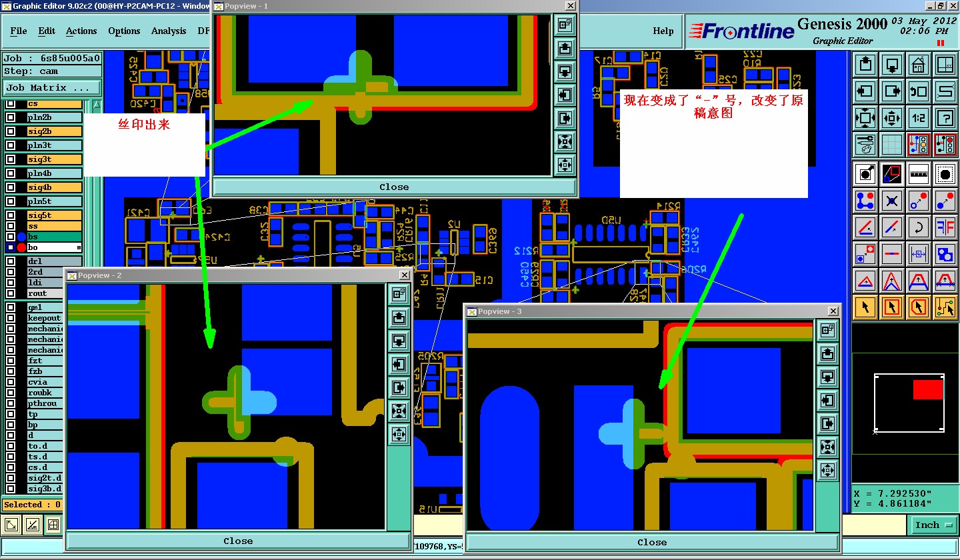Toggle the sig2b layer checkbox

(11, 132)
